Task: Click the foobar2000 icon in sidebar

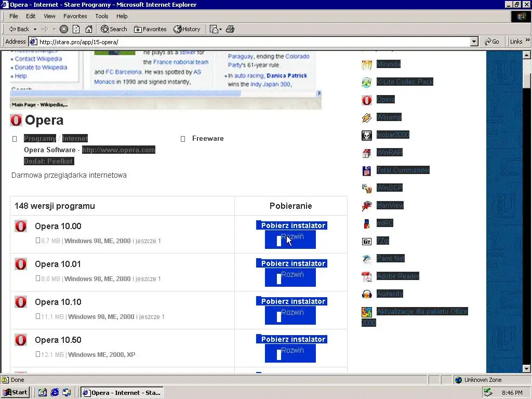Action: coord(367,136)
